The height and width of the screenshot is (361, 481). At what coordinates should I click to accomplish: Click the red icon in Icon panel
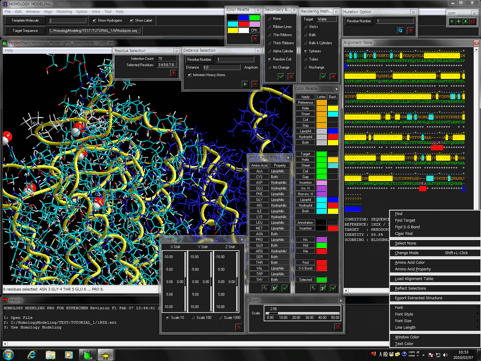click(473, 22)
